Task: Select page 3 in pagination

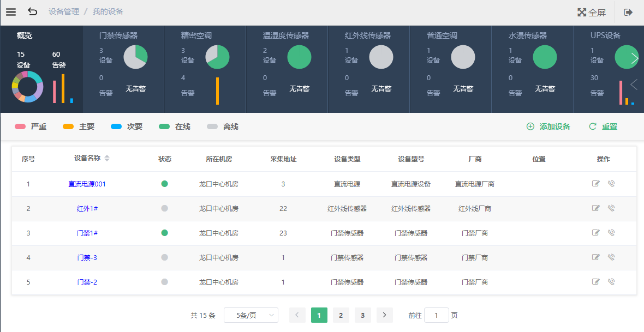Action: pos(363,315)
